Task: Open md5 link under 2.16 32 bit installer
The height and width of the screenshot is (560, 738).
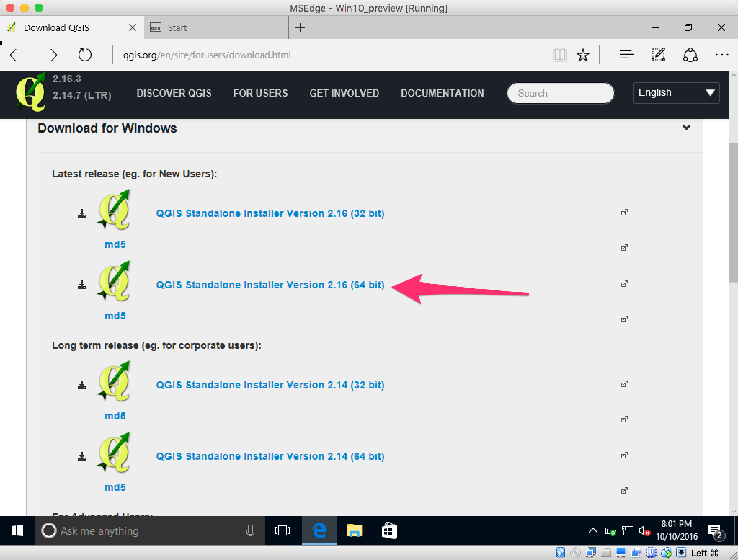Action: coord(115,244)
